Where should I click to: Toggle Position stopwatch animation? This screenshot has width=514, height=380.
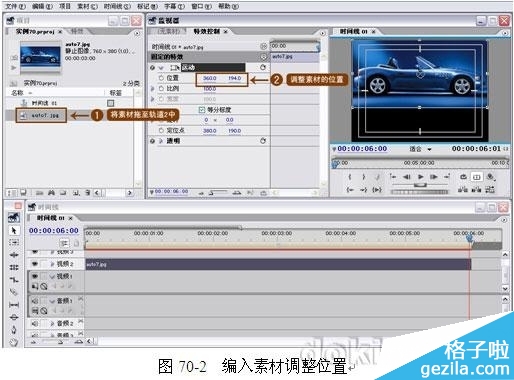(161, 78)
